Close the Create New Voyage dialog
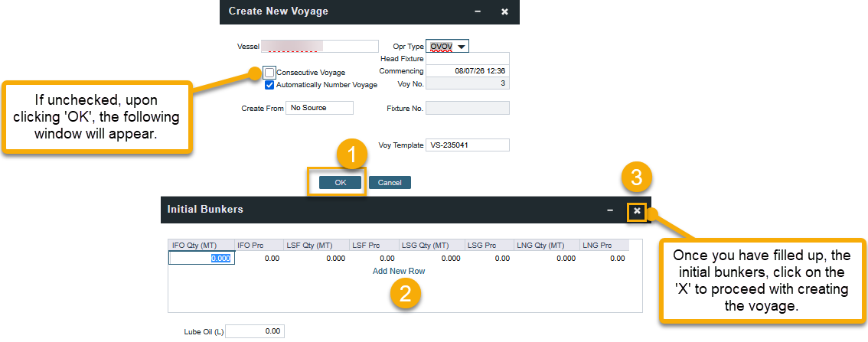868x342 pixels. (x=504, y=12)
